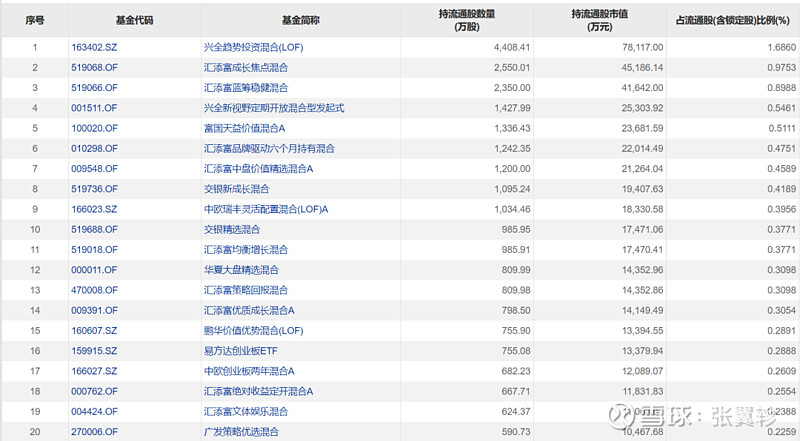The image size is (800, 441).
Task: Open fund code link 166023.SZ
Action: [x=94, y=209]
